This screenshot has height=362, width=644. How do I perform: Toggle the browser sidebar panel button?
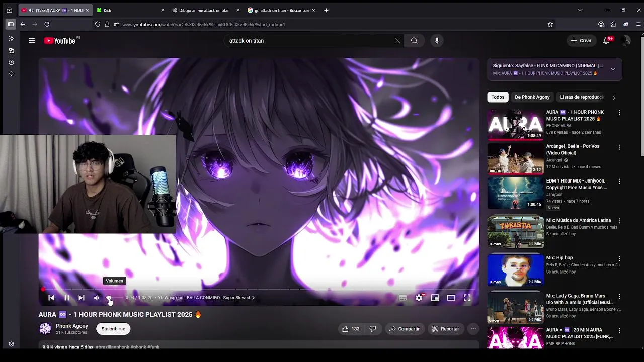(11, 24)
